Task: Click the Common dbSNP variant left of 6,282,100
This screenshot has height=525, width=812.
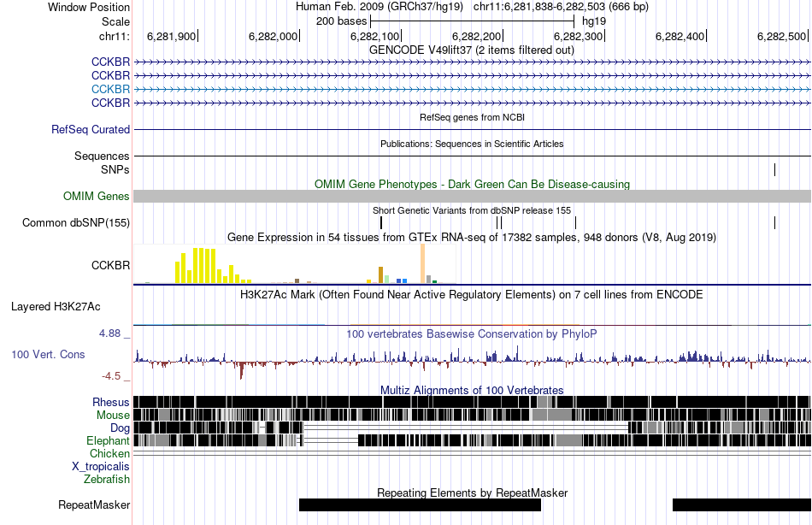Action: point(381,223)
